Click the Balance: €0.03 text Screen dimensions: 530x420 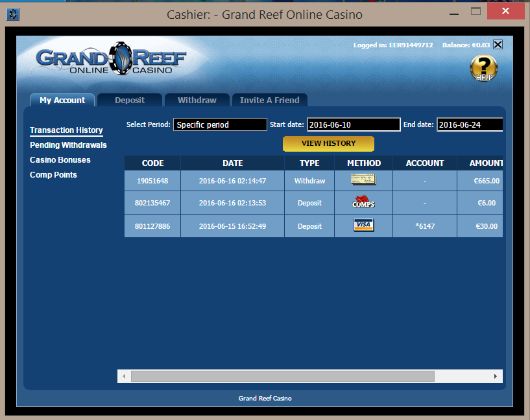point(466,45)
